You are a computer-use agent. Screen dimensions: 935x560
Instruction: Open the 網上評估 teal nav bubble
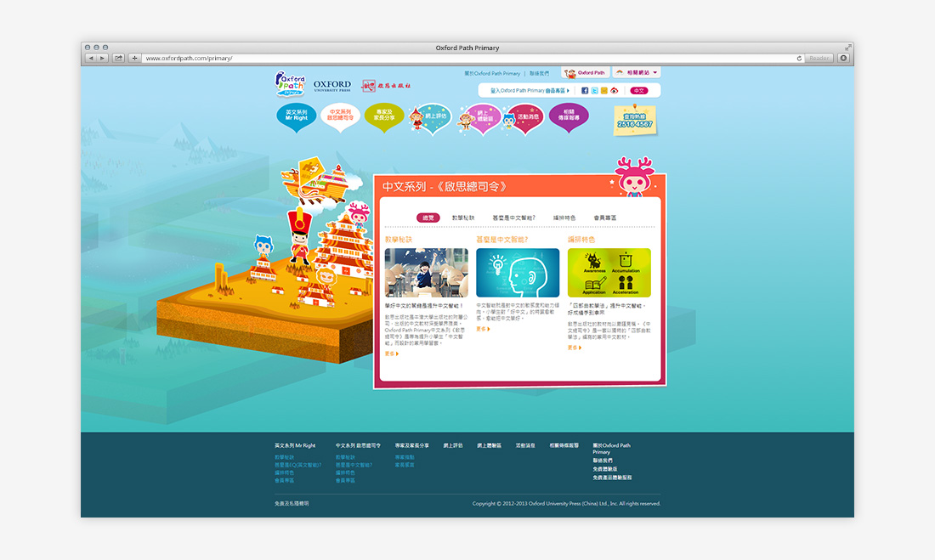coord(431,117)
